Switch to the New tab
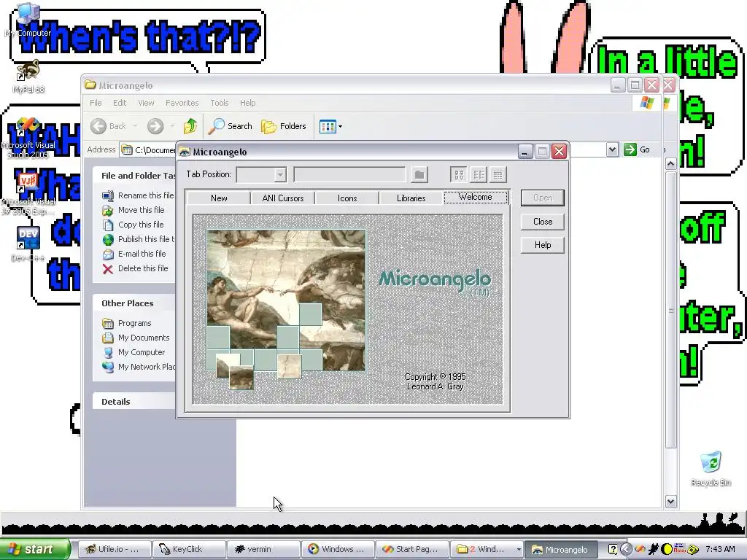Image resolution: width=747 pixels, height=560 pixels. [x=219, y=198]
